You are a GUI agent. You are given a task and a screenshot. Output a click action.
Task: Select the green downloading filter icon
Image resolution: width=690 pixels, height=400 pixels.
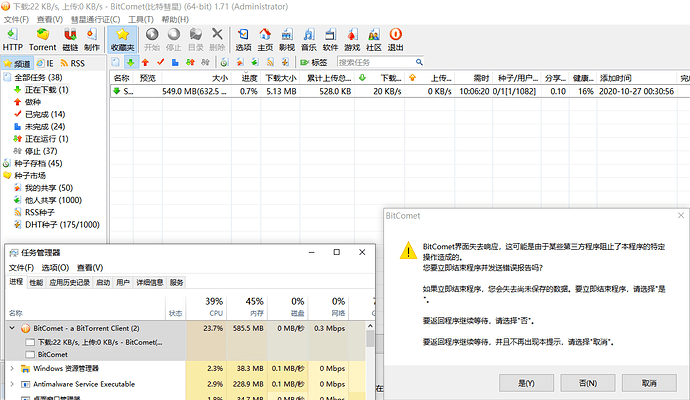(131, 62)
